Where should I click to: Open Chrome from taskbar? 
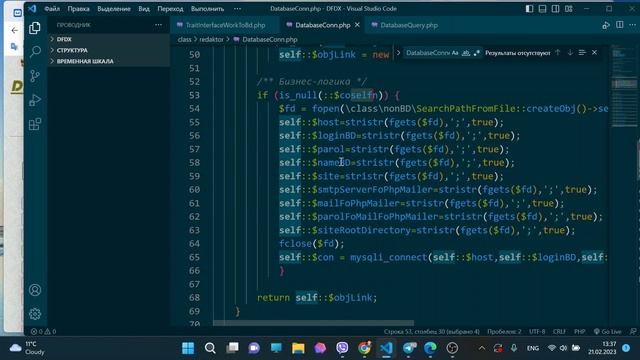pyautogui.click(x=364, y=348)
